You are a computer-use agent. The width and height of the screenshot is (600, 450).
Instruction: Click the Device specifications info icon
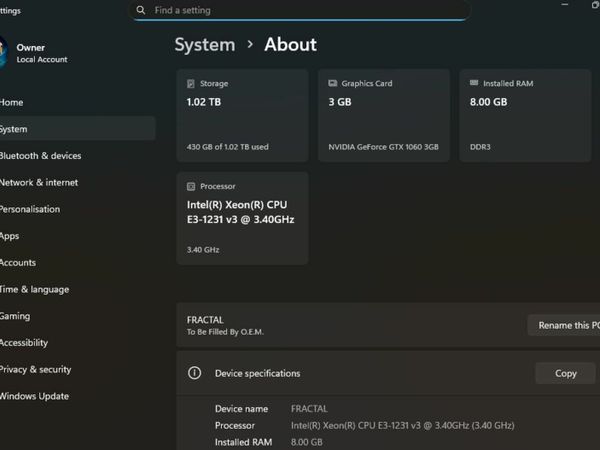pos(195,373)
